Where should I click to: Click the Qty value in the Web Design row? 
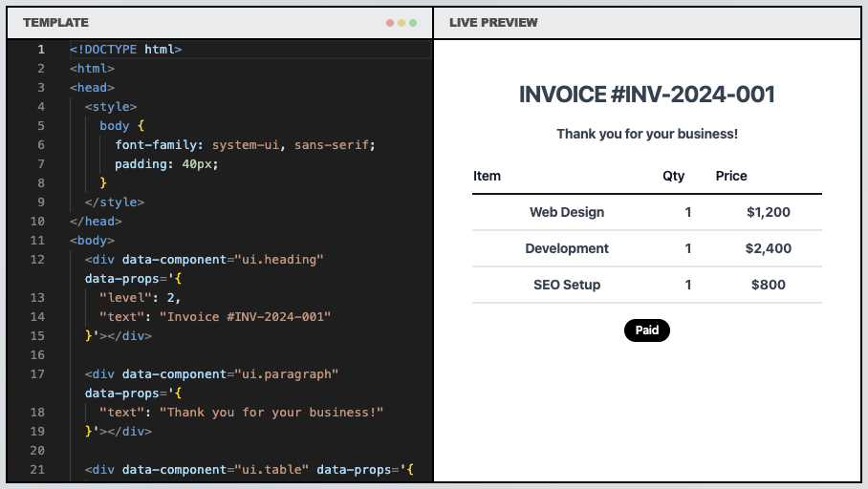click(x=688, y=212)
